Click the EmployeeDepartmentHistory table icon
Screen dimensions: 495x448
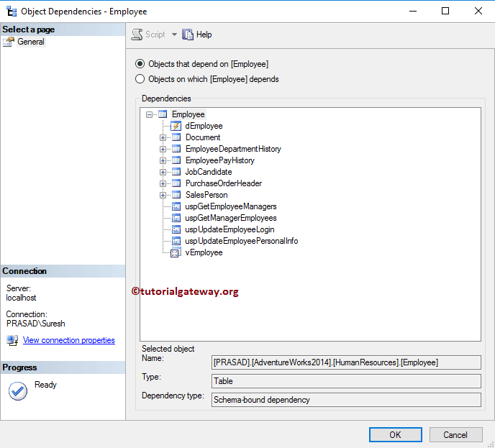click(x=176, y=149)
